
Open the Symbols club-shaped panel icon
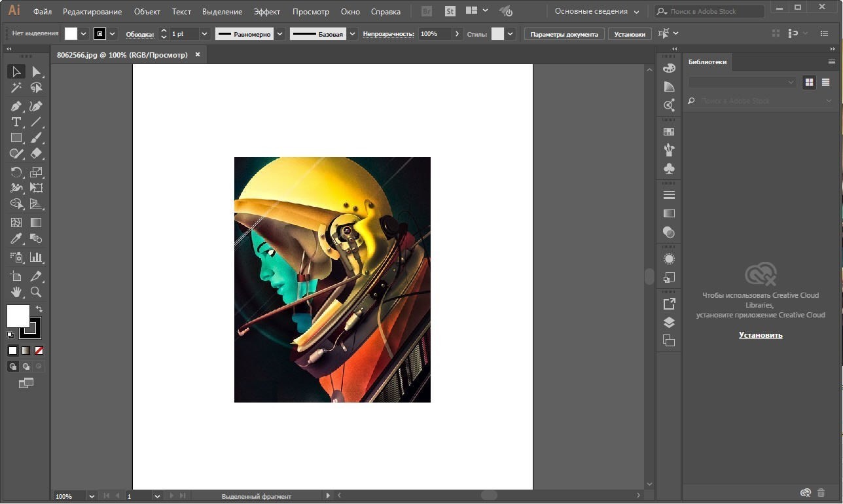669,169
